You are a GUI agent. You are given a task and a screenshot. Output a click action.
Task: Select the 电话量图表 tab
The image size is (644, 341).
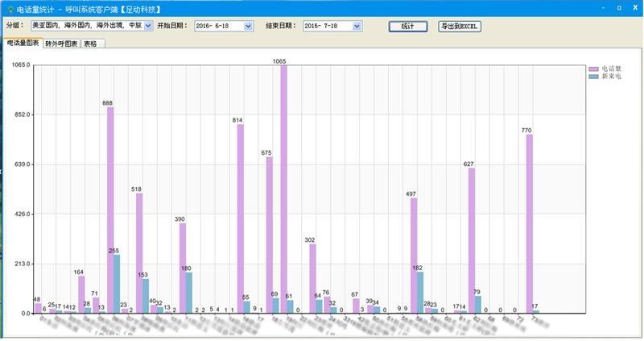pos(23,43)
